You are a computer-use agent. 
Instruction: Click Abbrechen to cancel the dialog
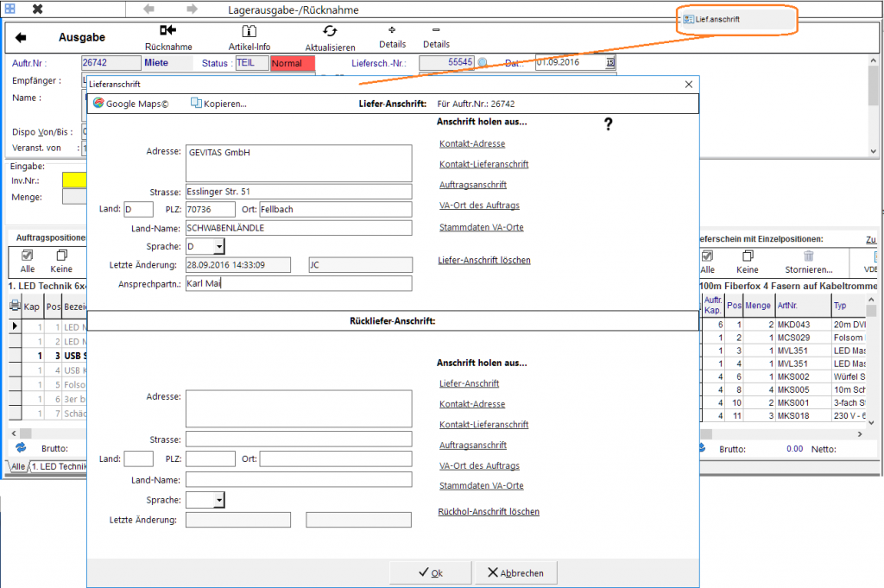click(x=516, y=572)
